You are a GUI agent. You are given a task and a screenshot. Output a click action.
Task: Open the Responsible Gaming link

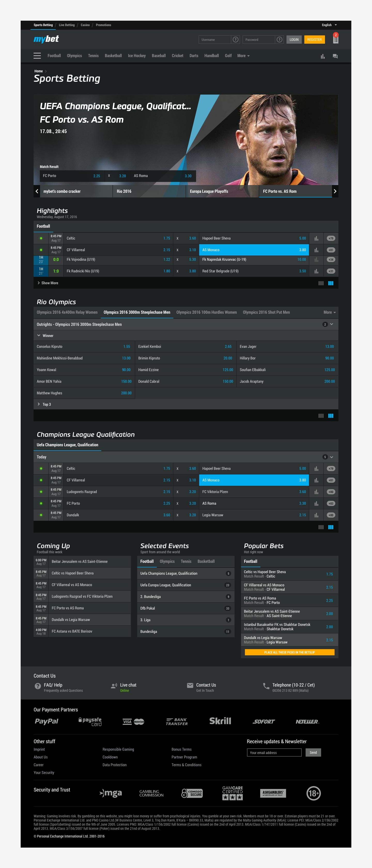(118, 749)
